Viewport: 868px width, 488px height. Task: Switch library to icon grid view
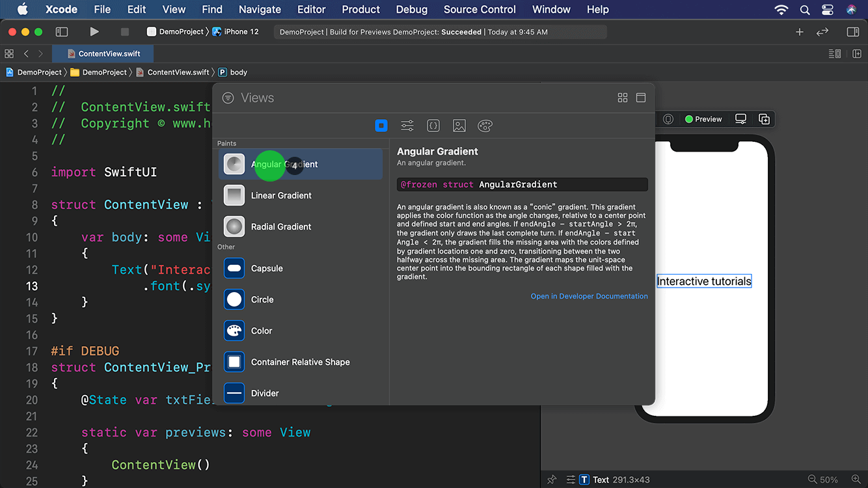(x=623, y=98)
